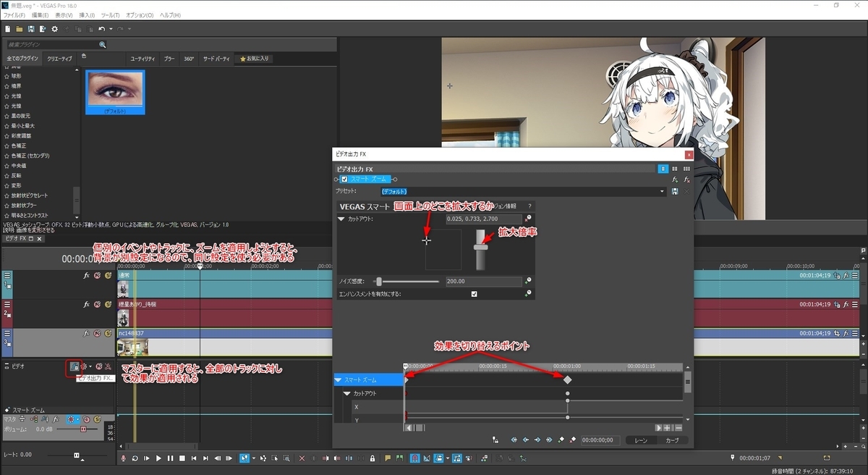The width and height of the screenshot is (868, 475).
Task: Open the ツール(T) menu
Action: pos(111,14)
